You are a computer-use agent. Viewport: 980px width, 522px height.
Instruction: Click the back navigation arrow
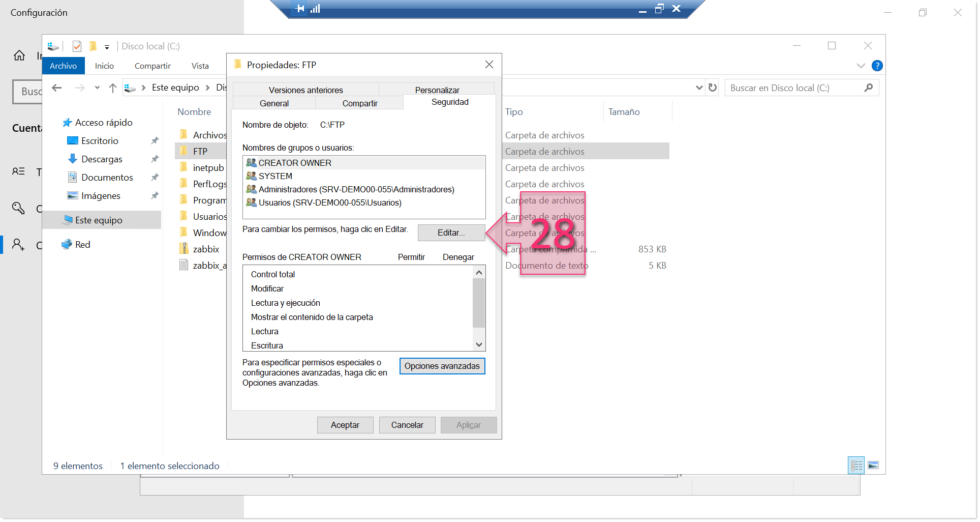click(56, 88)
